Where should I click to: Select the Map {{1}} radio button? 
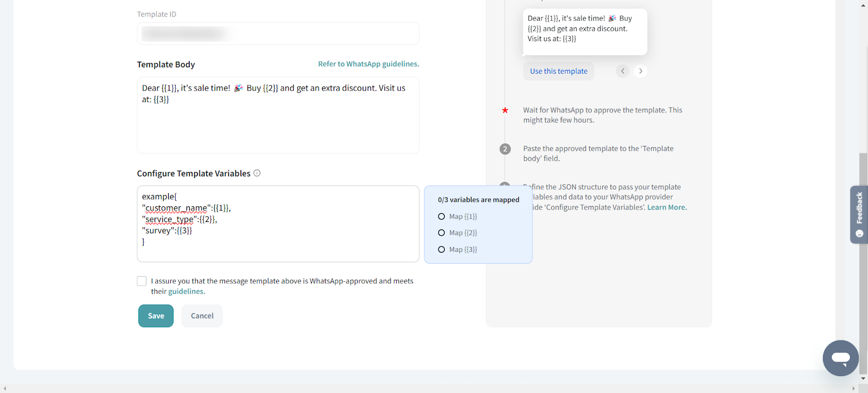click(x=442, y=217)
